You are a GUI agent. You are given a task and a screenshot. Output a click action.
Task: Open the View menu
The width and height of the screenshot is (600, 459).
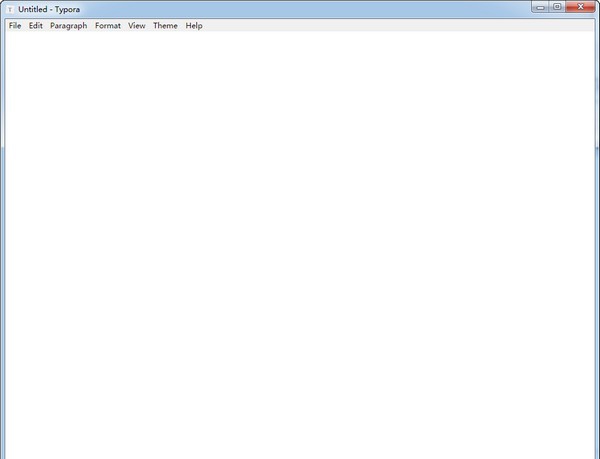[x=137, y=26]
